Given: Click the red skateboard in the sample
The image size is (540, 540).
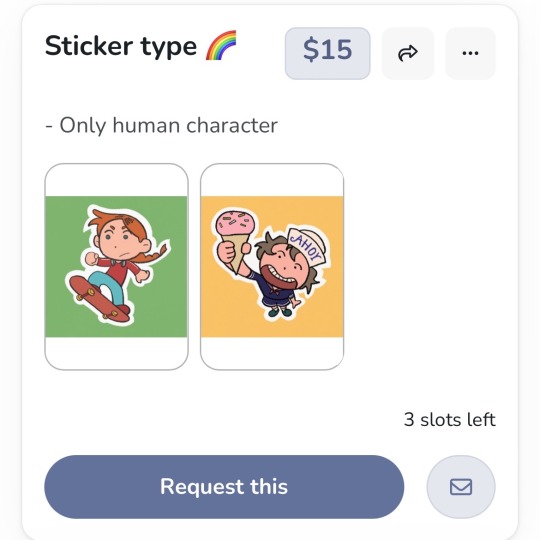Looking at the screenshot, I should pos(99,298).
